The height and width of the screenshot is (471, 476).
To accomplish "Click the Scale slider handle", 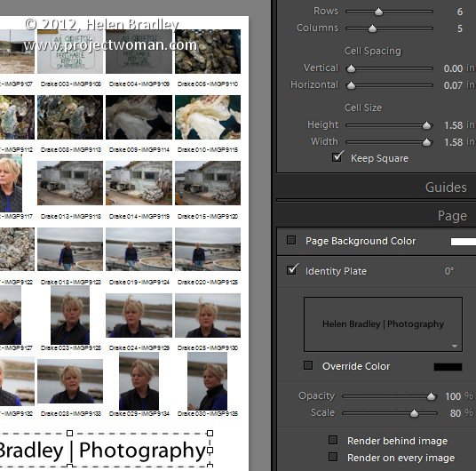I will [x=414, y=413].
